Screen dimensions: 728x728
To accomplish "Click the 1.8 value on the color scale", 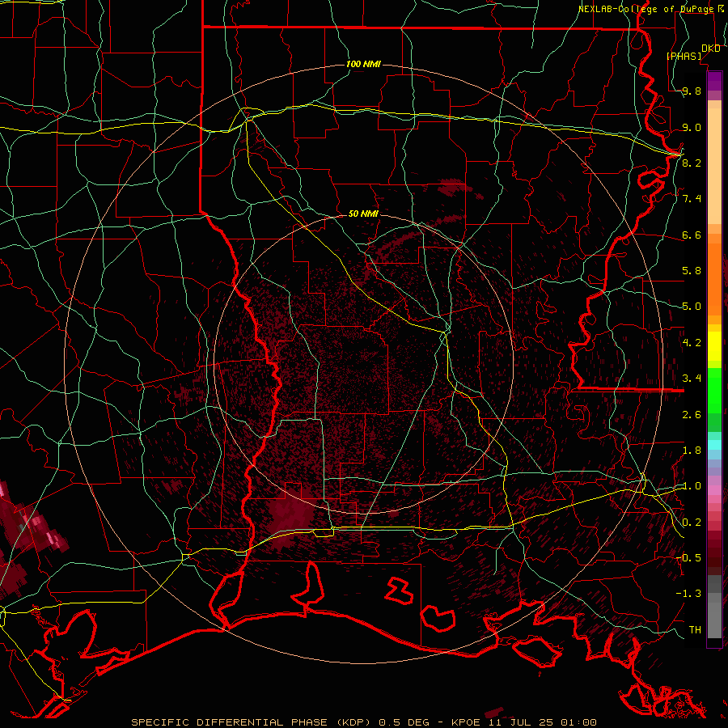I will 692,451.
